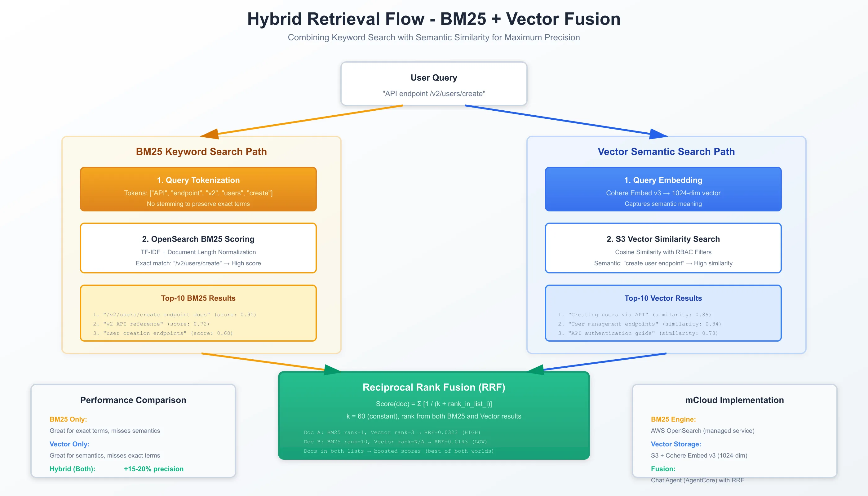Click the 'Exact match: "/v2/users/create" → High score' line

click(198, 263)
